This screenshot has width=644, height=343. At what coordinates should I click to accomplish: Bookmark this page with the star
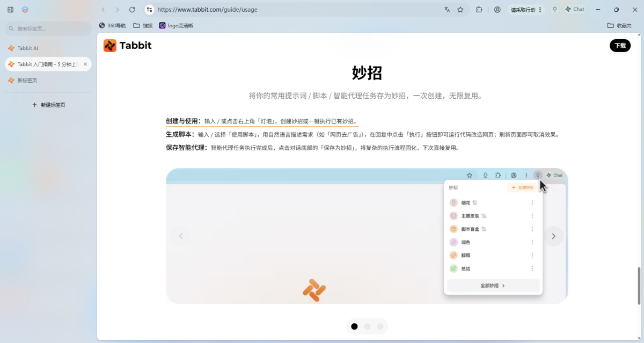460,10
